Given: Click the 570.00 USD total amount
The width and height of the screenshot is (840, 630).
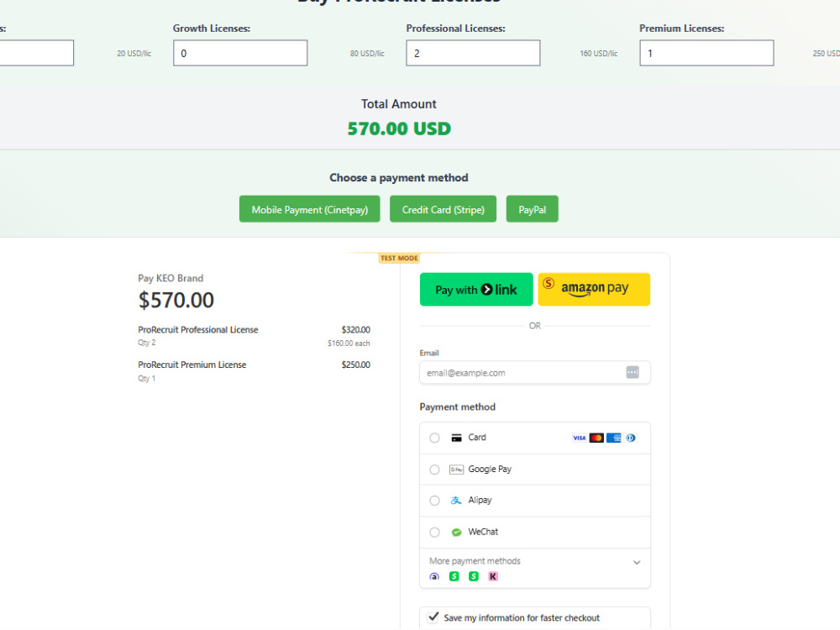Looking at the screenshot, I should (399, 129).
